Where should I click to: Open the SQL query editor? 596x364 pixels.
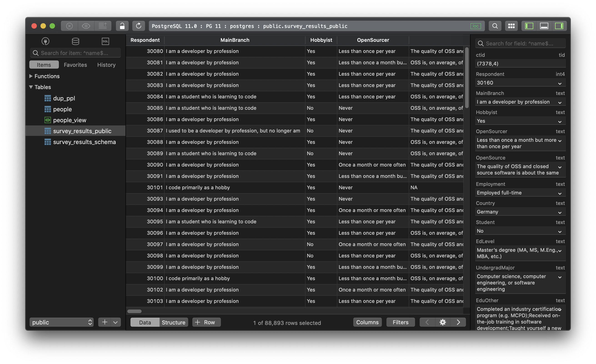[x=105, y=41]
